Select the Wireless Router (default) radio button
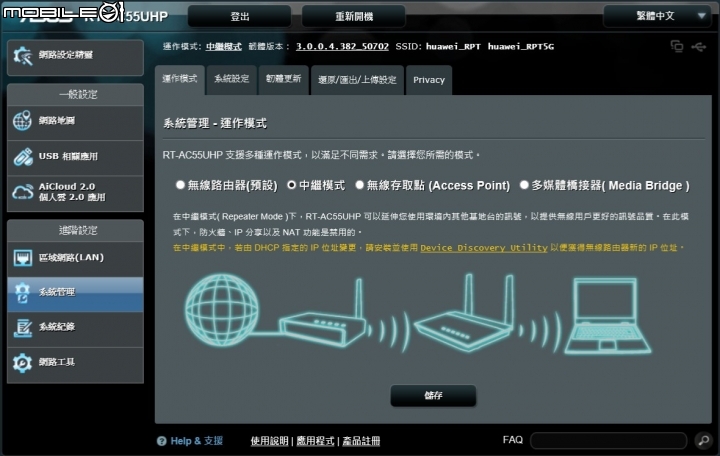This screenshot has height=456, width=720. pos(180,185)
